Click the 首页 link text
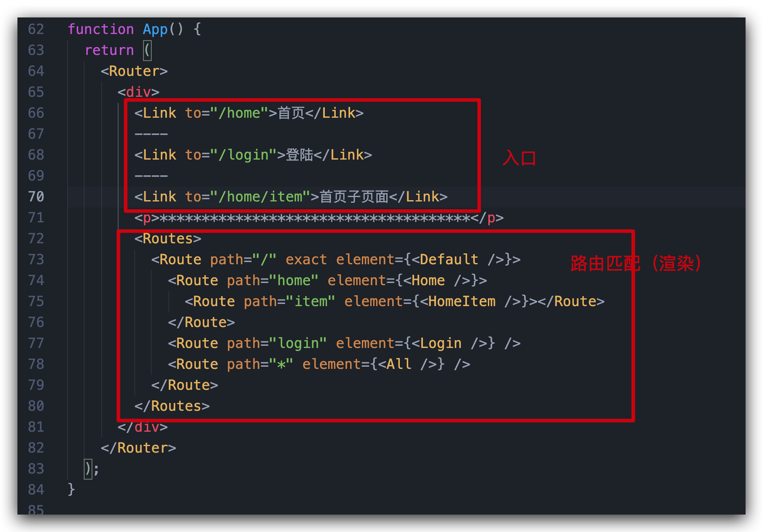 tap(291, 113)
